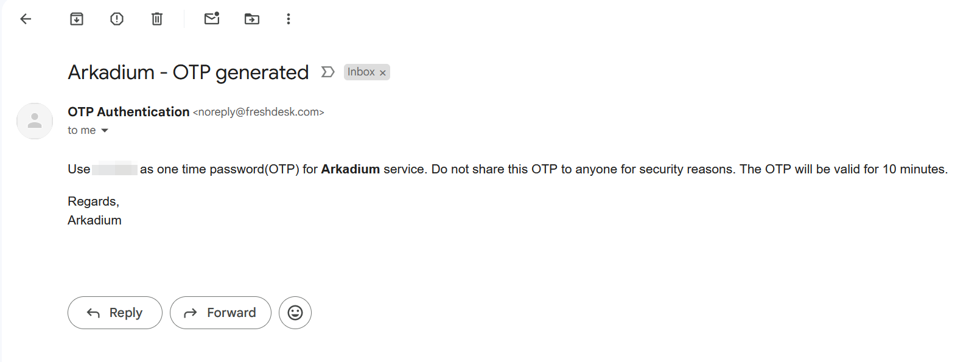Screen dimensions: 980x362
Task: Delete the email with trash icon
Action: (157, 19)
